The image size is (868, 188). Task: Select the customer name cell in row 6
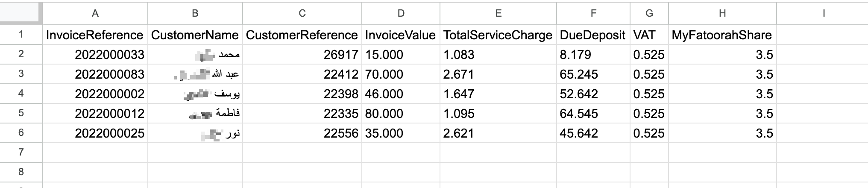pyautogui.click(x=195, y=133)
